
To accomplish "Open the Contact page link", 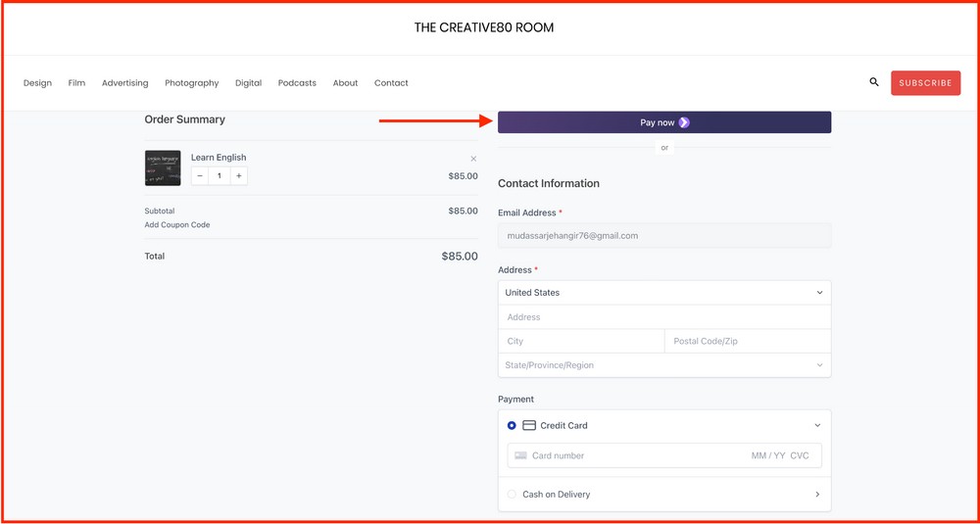I will point(391,83).
